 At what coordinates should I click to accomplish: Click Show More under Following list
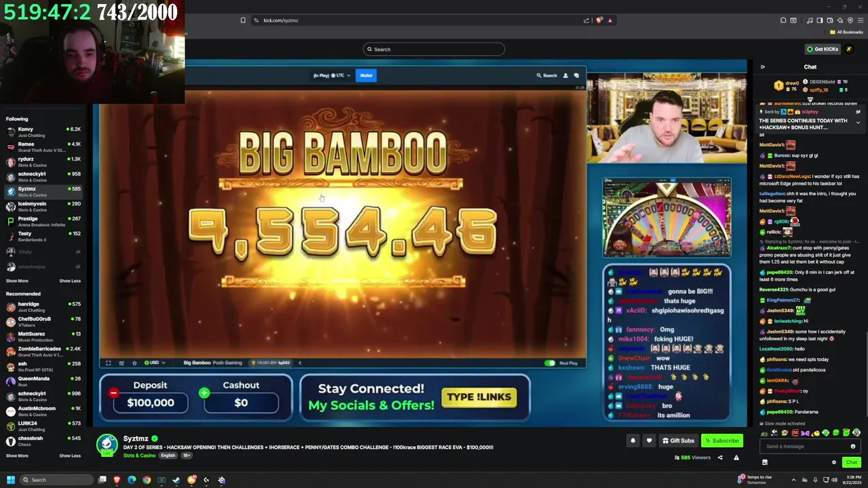17,281
